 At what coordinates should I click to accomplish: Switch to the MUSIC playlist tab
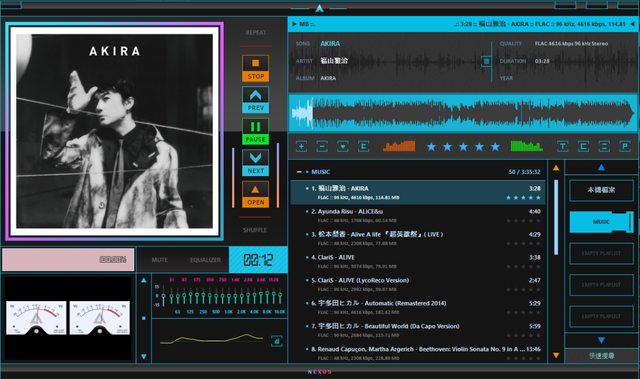pos(601,222)
